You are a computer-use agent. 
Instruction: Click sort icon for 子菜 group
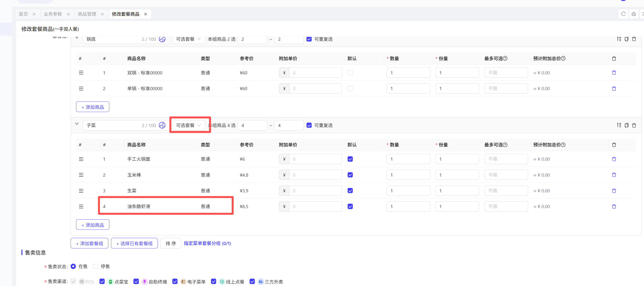(619, 125)
